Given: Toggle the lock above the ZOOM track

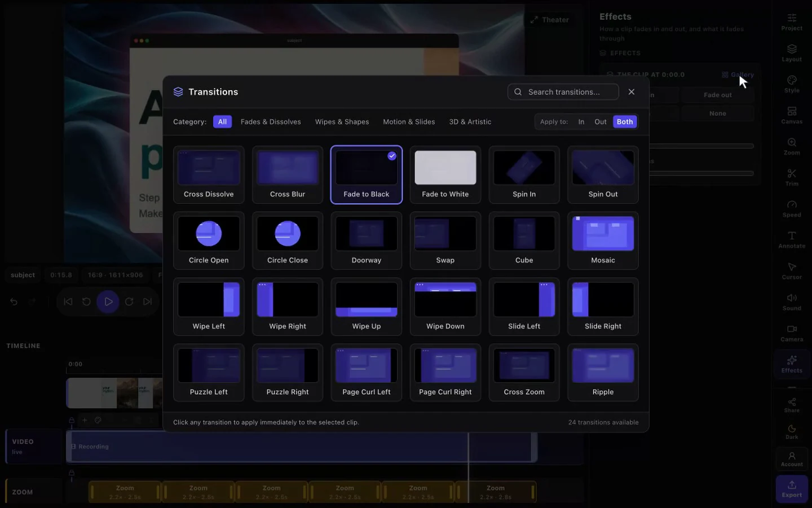Looking at the screenshot, I should (x=72, y=473).
